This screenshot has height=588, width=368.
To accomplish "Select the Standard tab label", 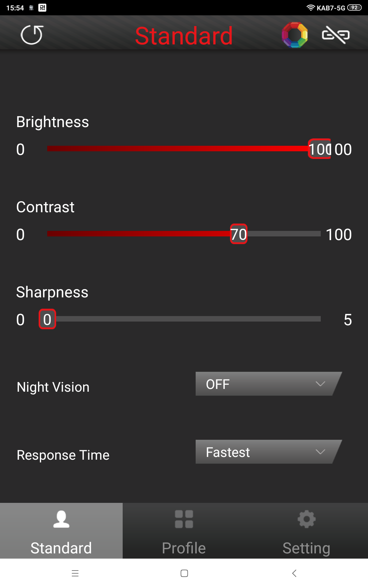I will tap(61, 548).
